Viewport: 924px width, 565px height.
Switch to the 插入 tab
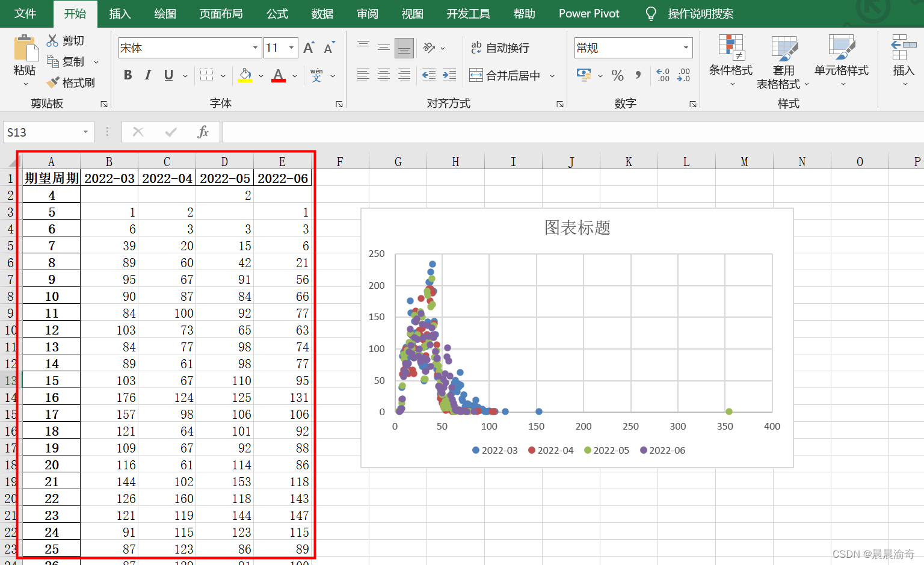120,13
